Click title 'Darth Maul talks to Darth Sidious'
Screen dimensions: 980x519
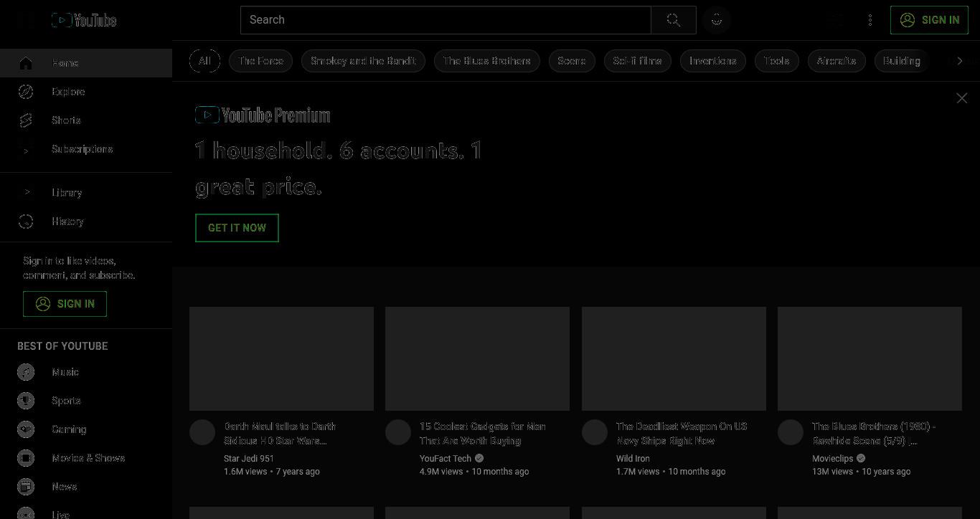point(280,434)
